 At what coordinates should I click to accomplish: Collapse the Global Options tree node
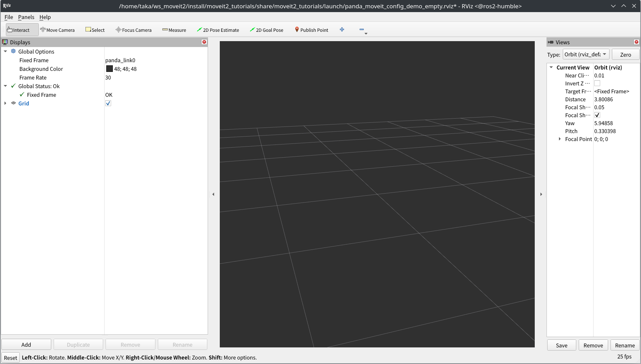coord(6,51)
